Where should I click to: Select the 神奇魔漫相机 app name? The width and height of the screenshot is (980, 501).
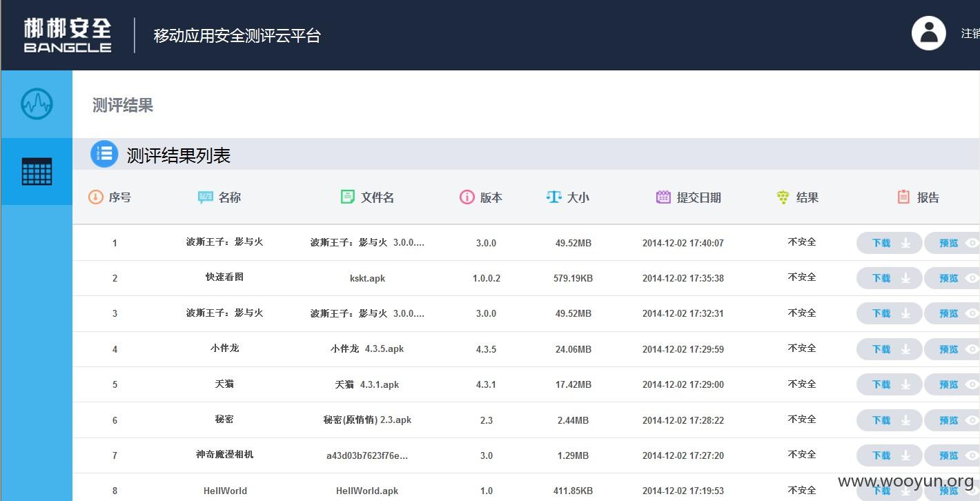[224, 455]
